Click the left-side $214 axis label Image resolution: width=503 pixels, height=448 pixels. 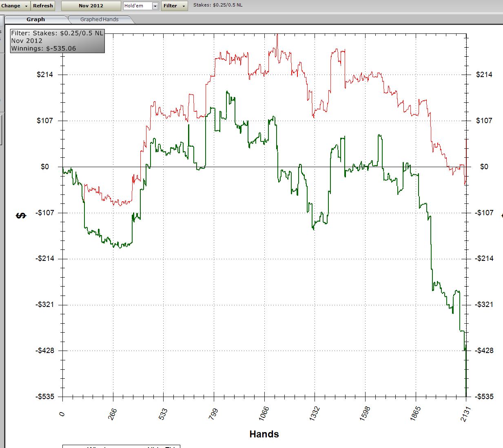45,75
